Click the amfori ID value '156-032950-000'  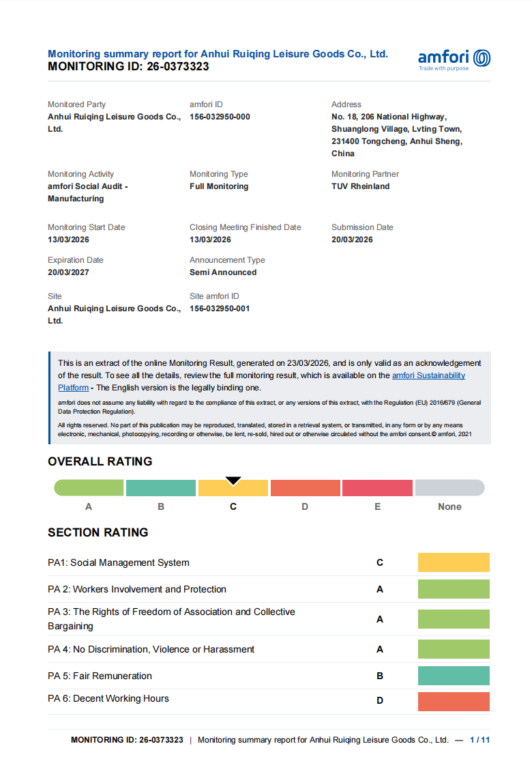point(220,117)
